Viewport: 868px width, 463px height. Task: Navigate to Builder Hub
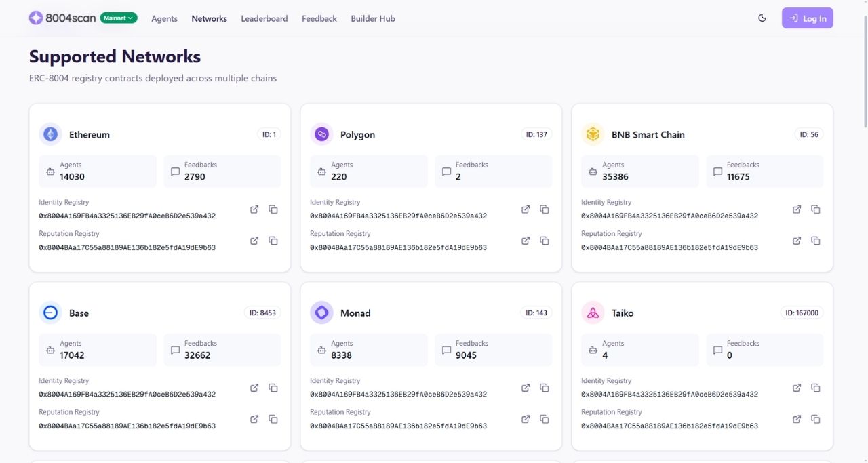point(373,18)
